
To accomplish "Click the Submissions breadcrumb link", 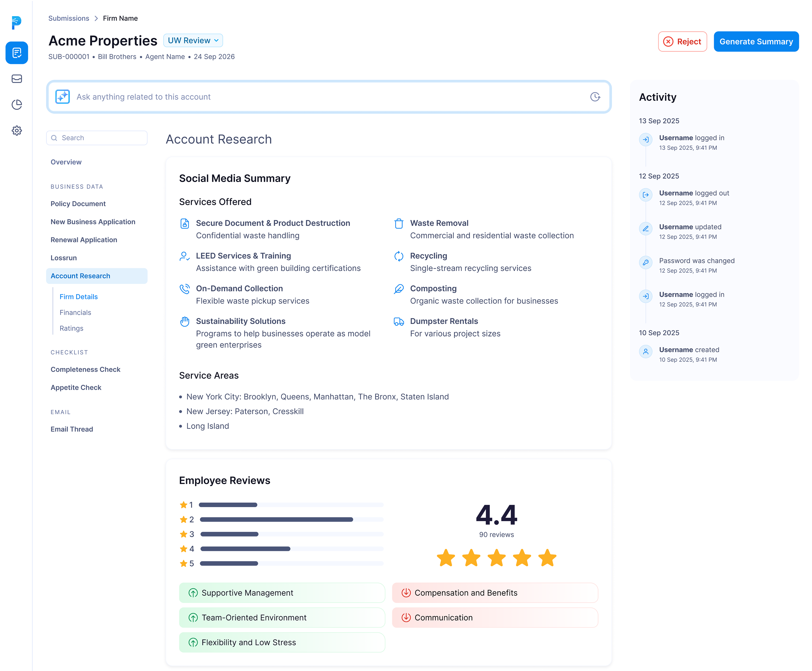I will [x=68, y=19].
